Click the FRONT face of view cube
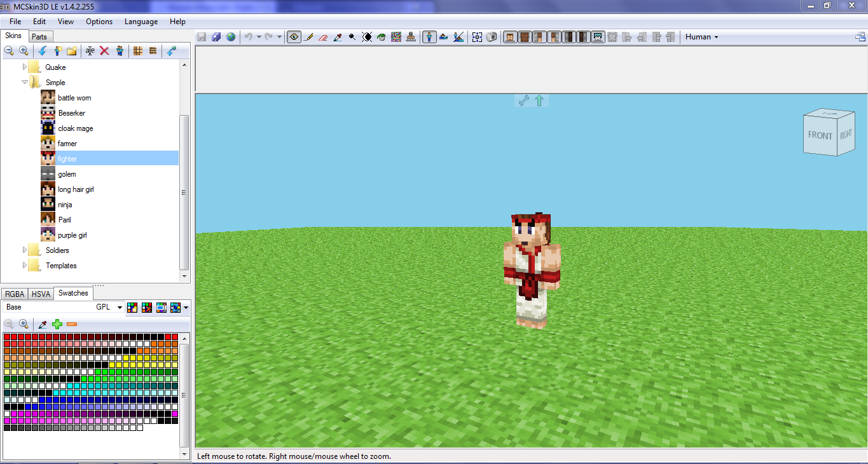The height and width of the screenshot is (464, 868). (819, 136)
